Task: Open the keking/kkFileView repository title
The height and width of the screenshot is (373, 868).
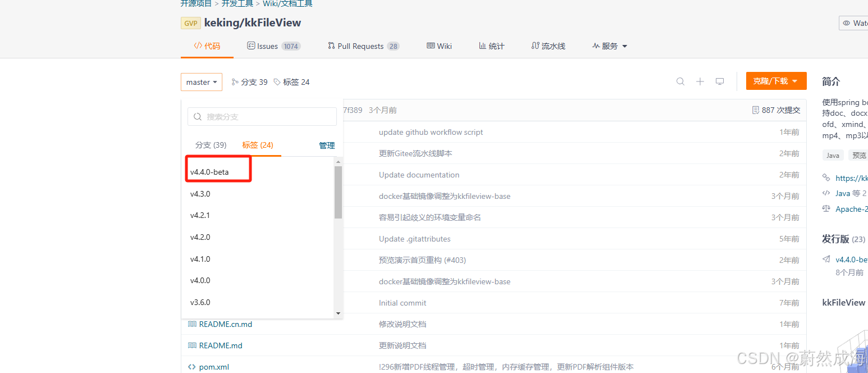Action: pos(253,23)
